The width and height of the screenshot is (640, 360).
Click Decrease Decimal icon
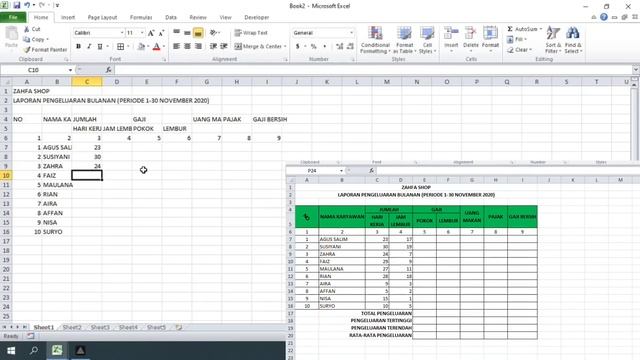coord(350,47)
